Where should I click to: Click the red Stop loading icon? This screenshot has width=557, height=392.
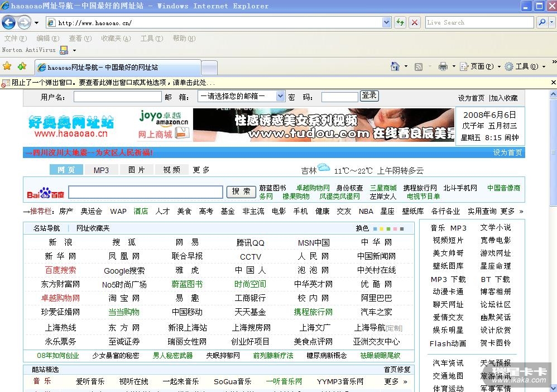point(415,22)
